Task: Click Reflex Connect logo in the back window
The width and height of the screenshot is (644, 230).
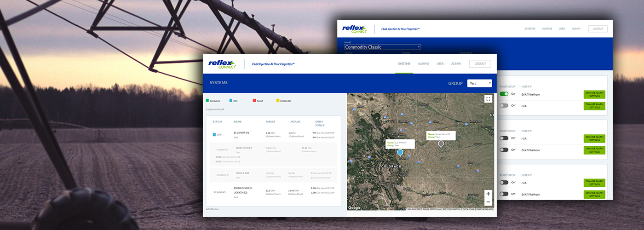Action: tap(355, 29)
